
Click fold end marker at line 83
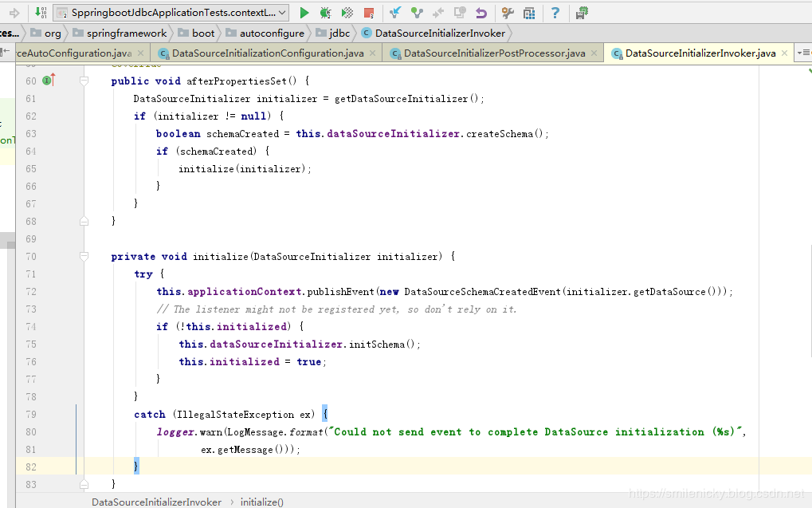pos(84,484)
